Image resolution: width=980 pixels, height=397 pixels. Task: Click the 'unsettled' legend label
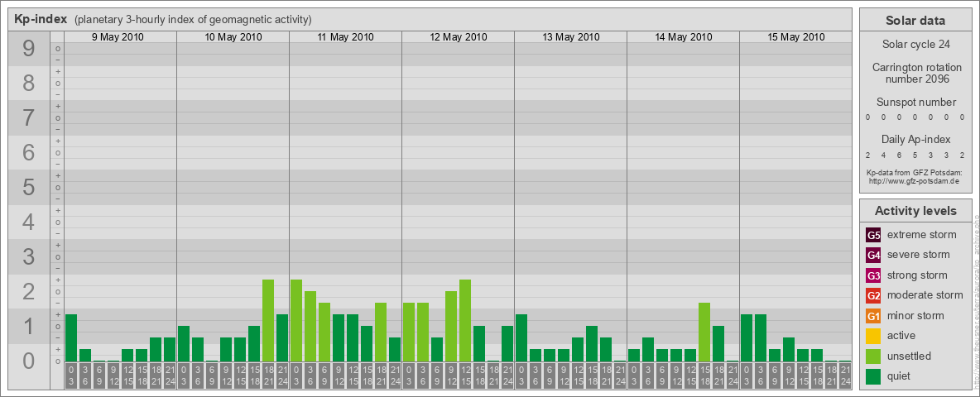click(910, 356)
